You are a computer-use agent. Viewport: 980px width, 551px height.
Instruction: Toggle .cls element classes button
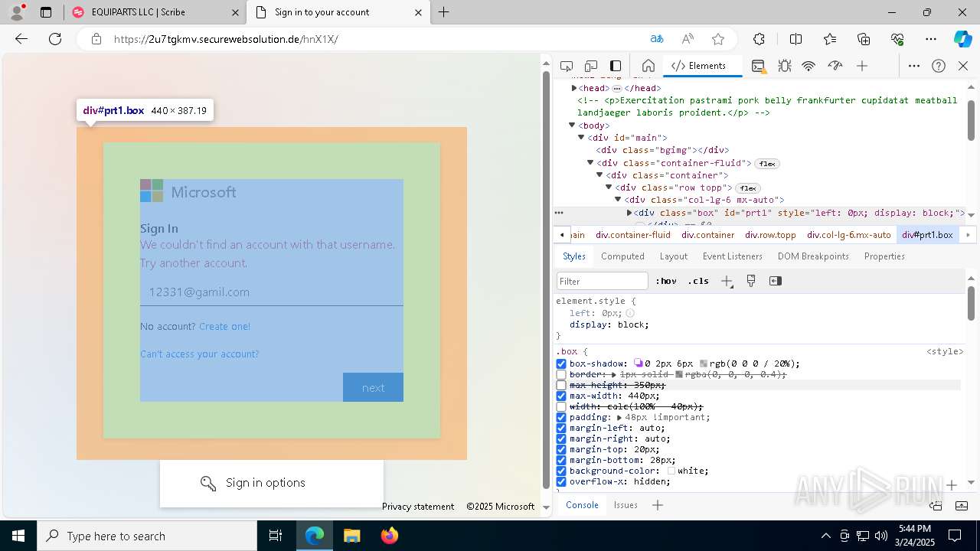point(698,281)
